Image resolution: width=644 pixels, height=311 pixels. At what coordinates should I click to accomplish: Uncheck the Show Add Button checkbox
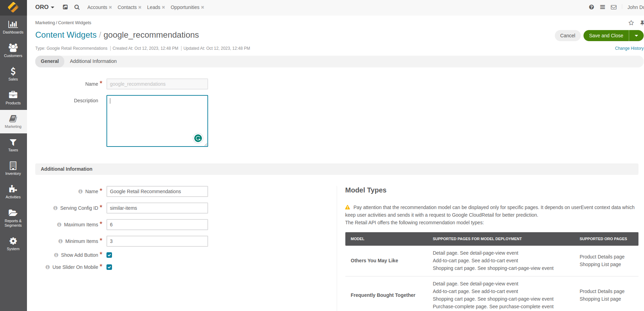[x=109, y=255]
